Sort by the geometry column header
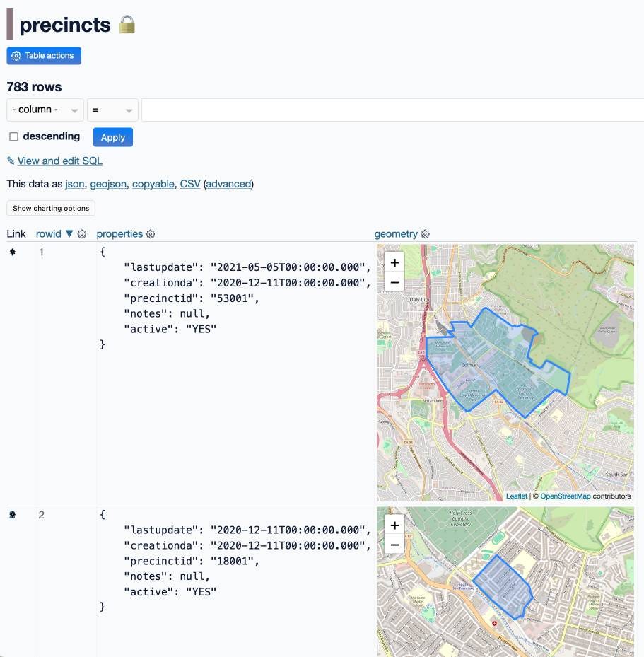 (396, 234)
